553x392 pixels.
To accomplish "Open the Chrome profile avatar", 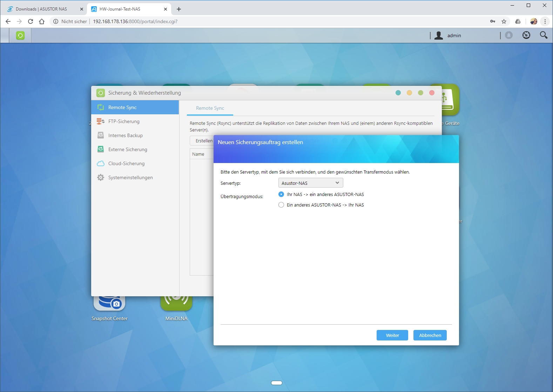I will (534, 21).
